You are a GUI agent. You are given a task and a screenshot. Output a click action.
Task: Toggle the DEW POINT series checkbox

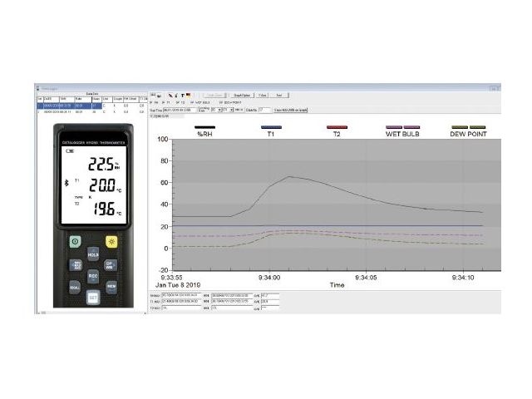click(220, 102)
